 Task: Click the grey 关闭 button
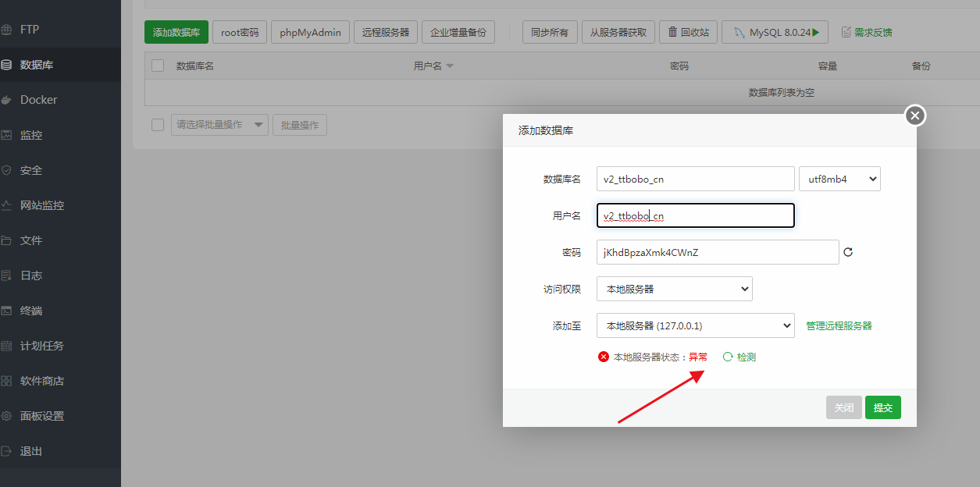(x=844, y=407)
